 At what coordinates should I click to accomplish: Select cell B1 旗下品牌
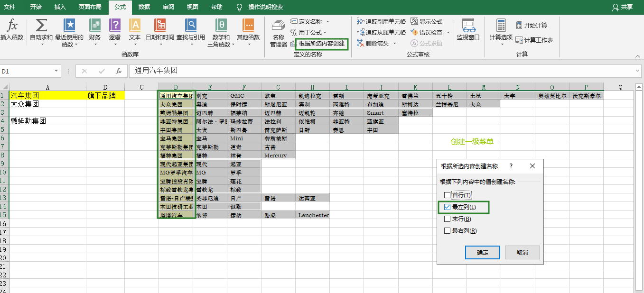(x=105, y=95)
